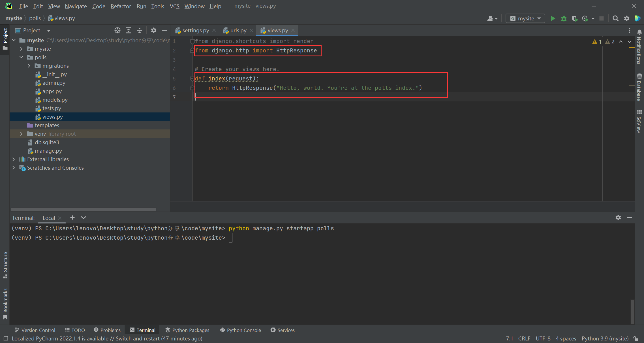Run mysite with coverage

[574, 18]
